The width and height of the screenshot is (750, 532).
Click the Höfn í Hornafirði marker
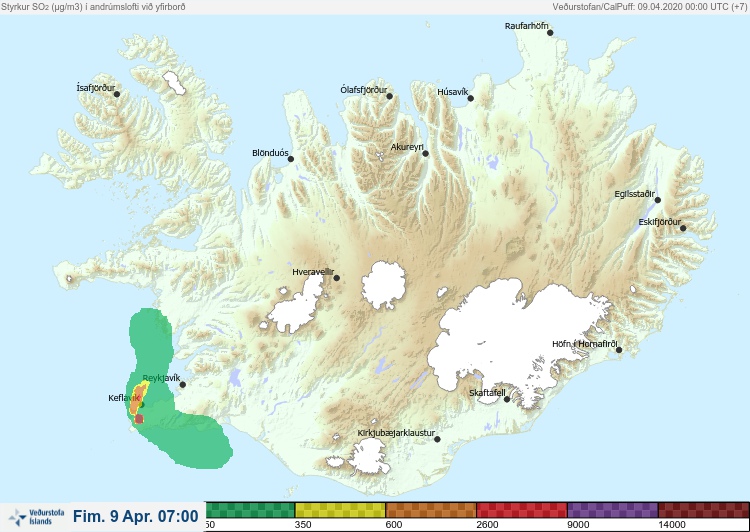point(618,350)
